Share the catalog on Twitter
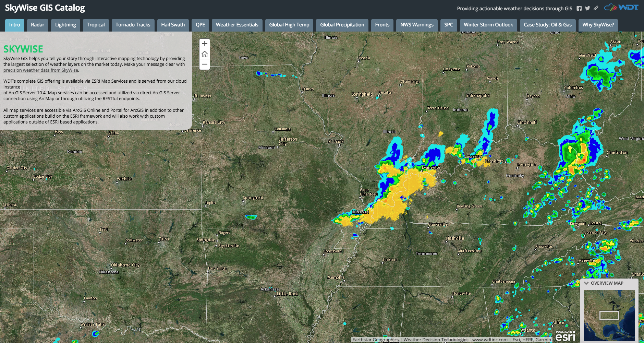 point(587,8)
